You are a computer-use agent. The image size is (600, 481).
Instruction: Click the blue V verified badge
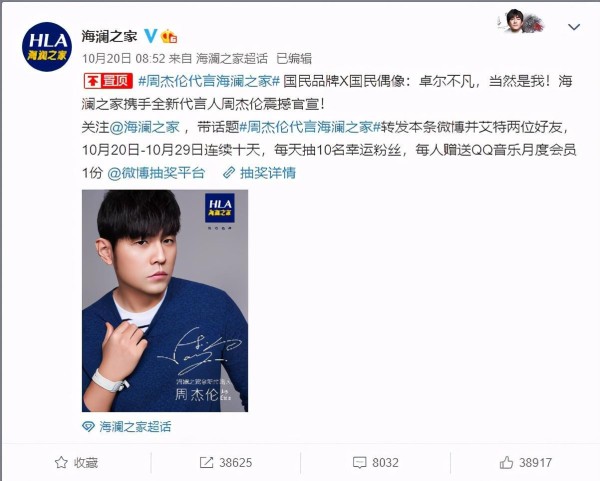150,36
